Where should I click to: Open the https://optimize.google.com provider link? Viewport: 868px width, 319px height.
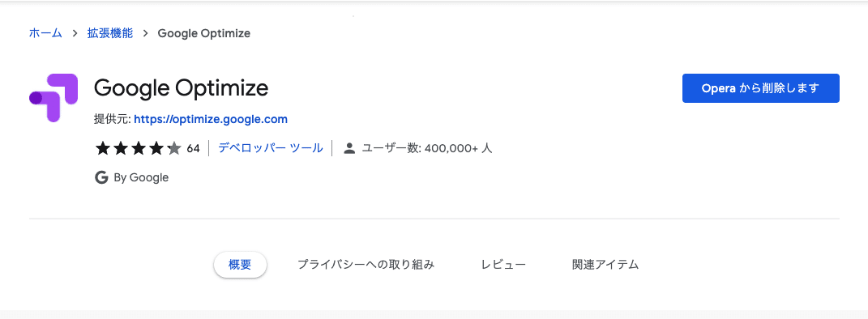(x=211, y=119)
